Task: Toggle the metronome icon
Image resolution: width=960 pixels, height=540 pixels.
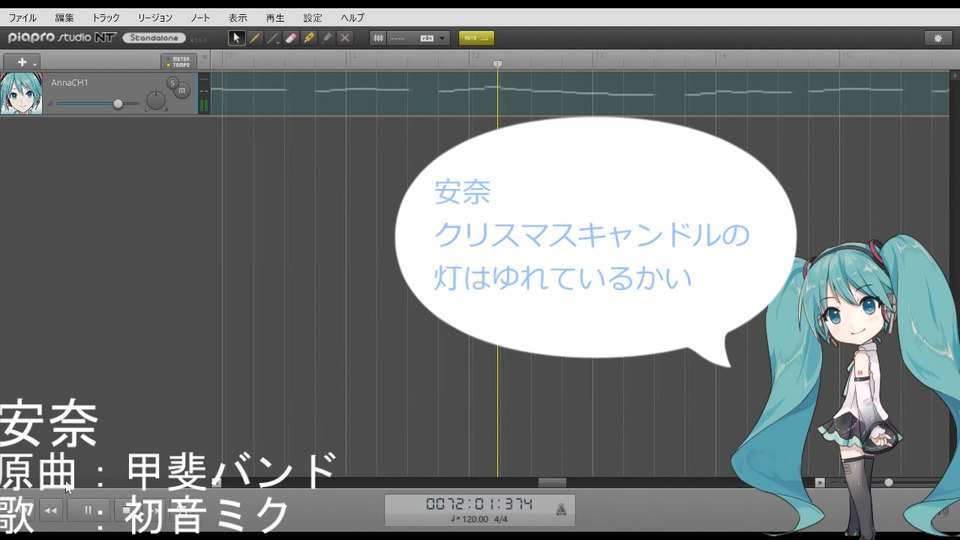Action: coord(561,509)
